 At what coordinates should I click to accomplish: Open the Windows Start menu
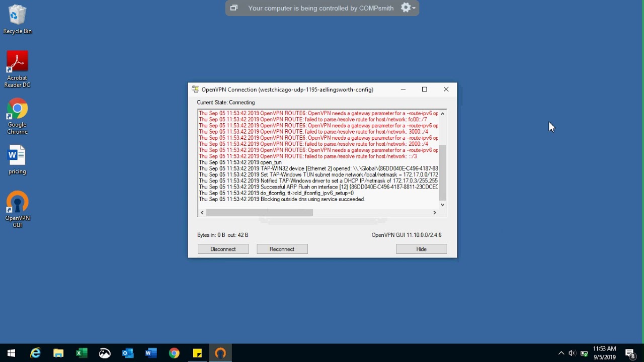pos(11,353)
